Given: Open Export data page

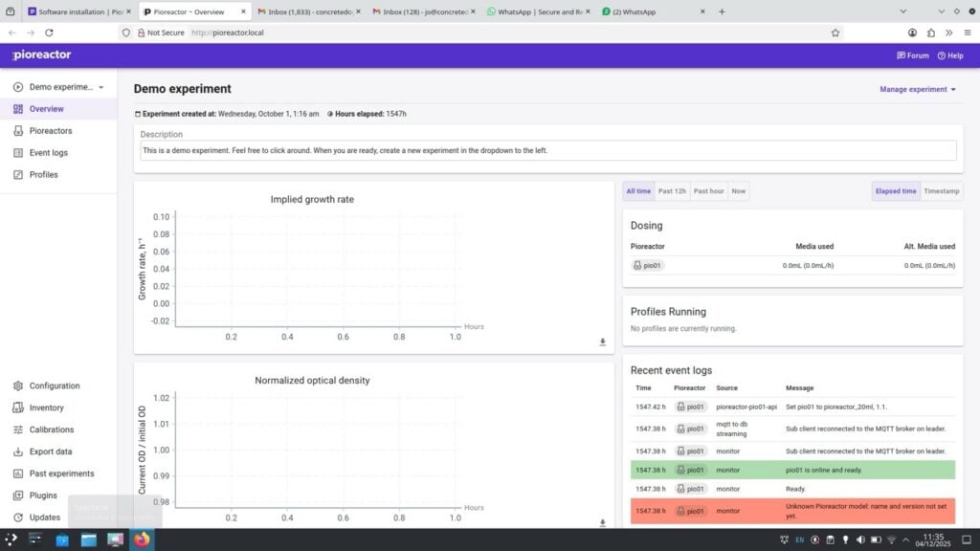Looking at the screenshot, I should [x=50, y=452].
